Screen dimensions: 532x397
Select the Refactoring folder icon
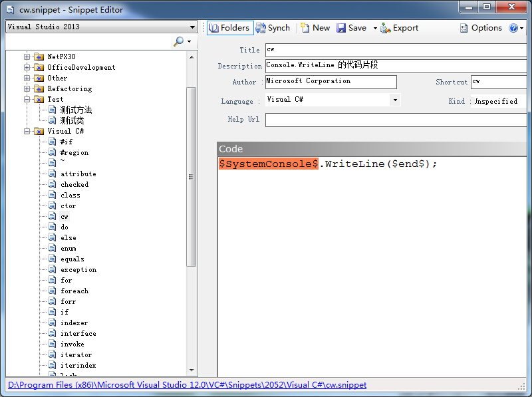coord(39,88)
